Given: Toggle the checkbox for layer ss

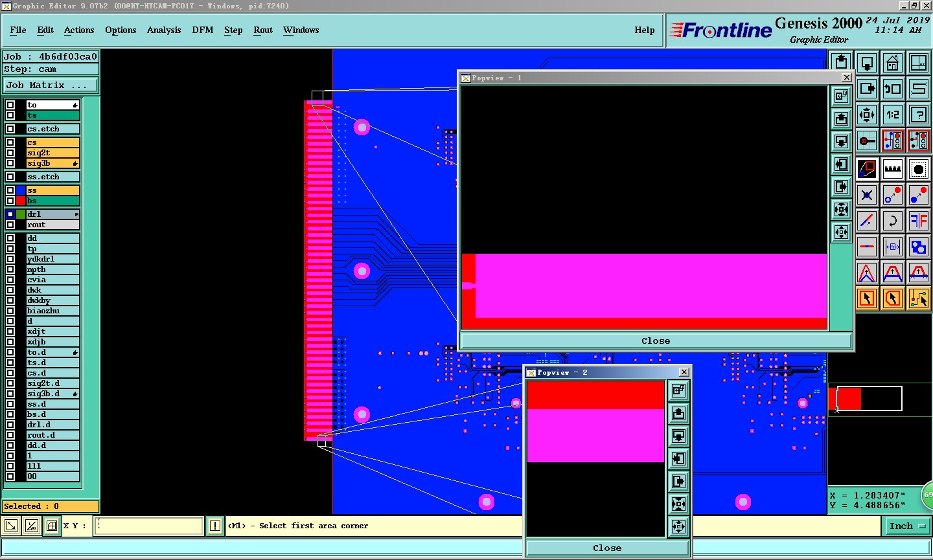Looking at the screenshot, I should 10,190.
